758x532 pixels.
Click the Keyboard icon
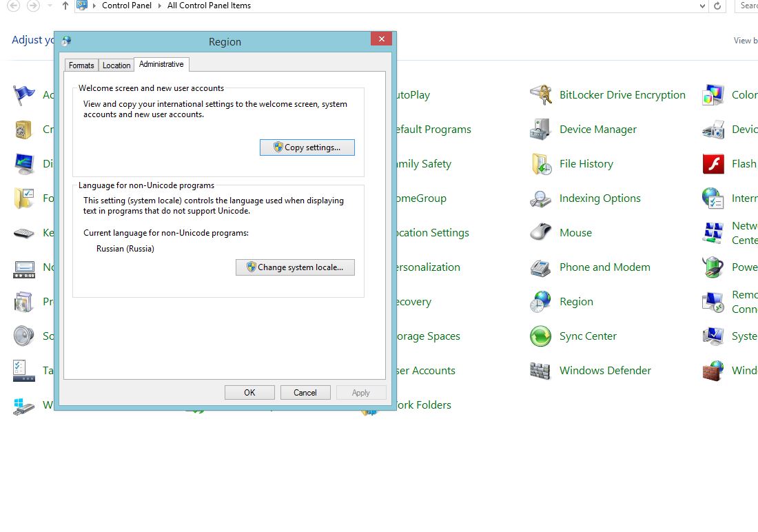point(23,233)
